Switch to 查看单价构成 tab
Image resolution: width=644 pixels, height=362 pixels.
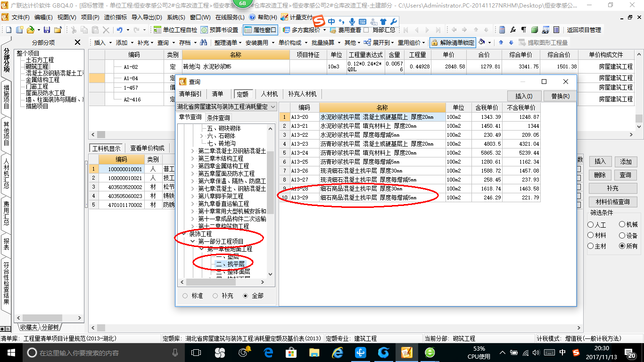(148, 148)
